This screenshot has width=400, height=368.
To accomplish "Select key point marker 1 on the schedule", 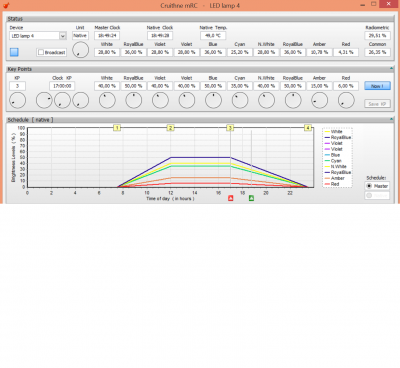I will (x=117, y=128).
